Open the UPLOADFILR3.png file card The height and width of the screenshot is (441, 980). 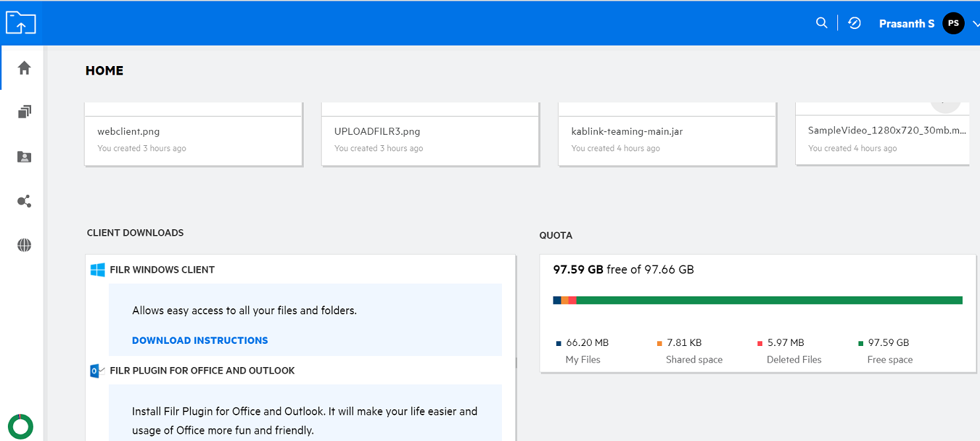click(430, 139)
